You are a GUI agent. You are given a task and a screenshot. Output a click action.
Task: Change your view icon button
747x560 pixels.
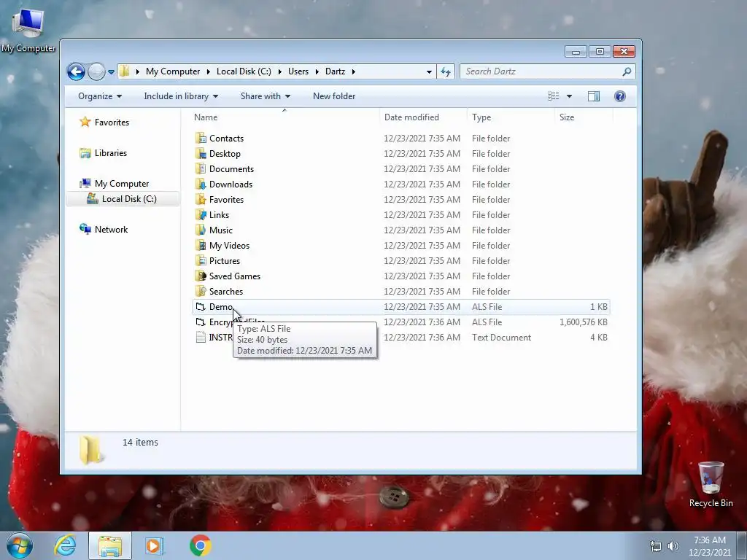(553, 96)
